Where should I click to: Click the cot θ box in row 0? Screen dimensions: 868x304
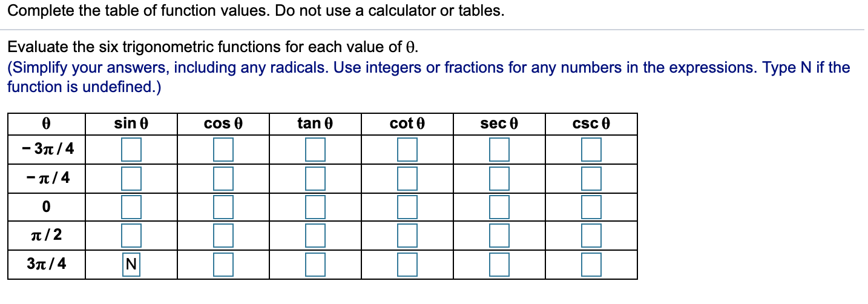point(407,207)
